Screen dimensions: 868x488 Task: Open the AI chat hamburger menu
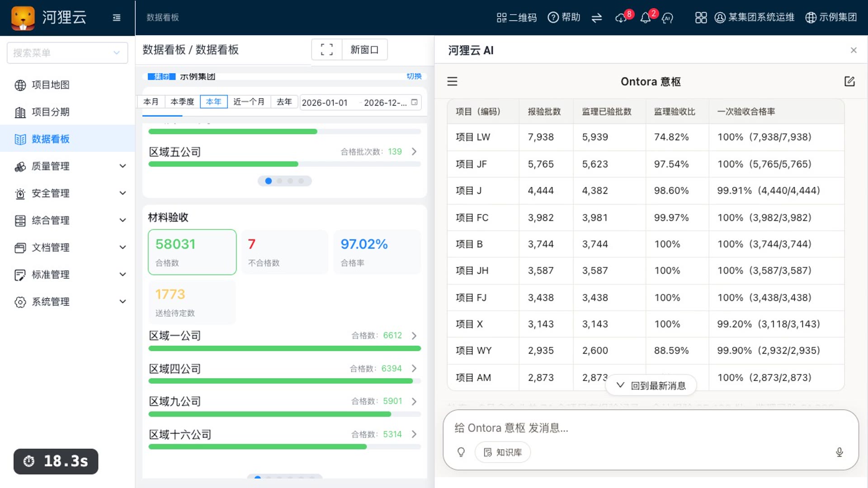point(452,81)
